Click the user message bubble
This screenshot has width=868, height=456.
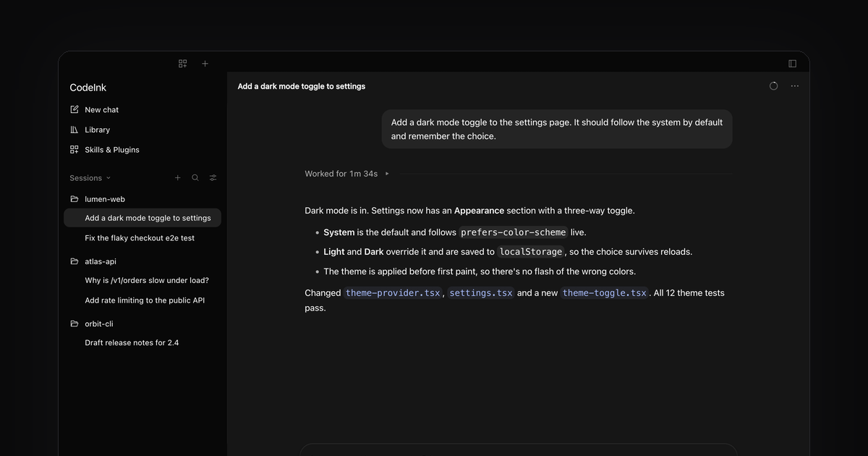557,130
